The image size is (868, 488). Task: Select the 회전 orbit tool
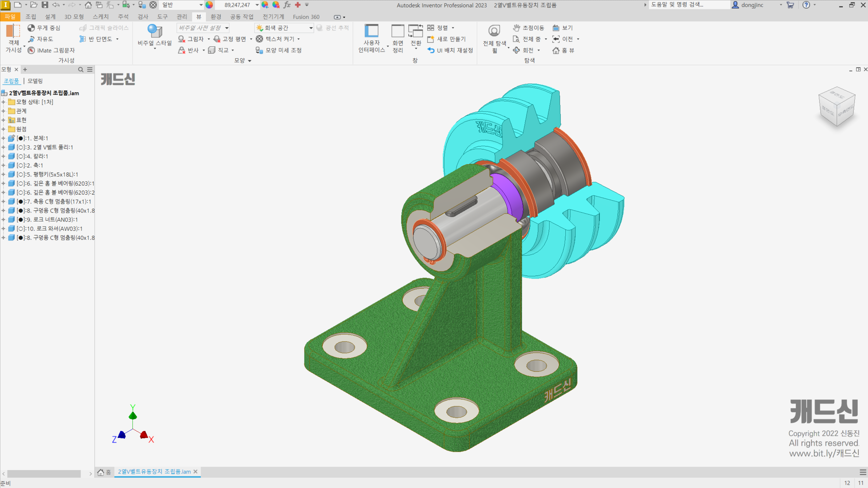point(524,50)
